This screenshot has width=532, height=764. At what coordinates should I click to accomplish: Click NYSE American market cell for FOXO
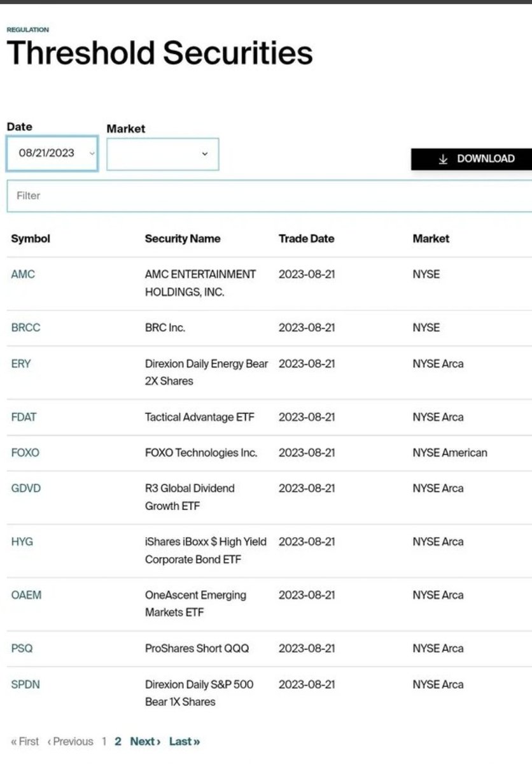click(450, 453)
